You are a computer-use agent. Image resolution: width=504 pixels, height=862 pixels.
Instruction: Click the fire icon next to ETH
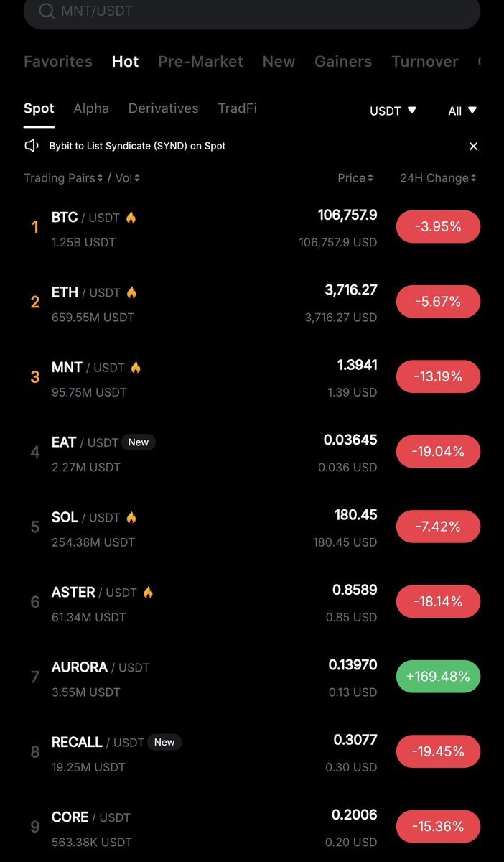click(x=131, y=292)
